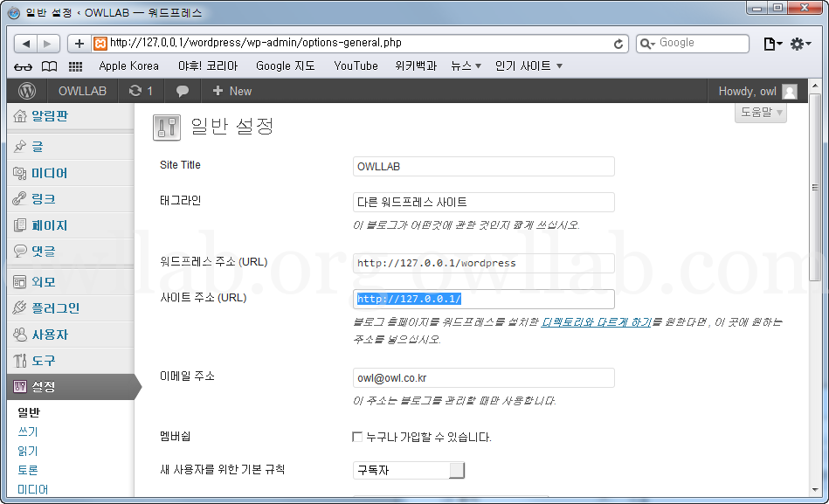The image size is (829, 504).
Task: Click the 이메일 주소 input field
Action: click(x=484, y=377)
